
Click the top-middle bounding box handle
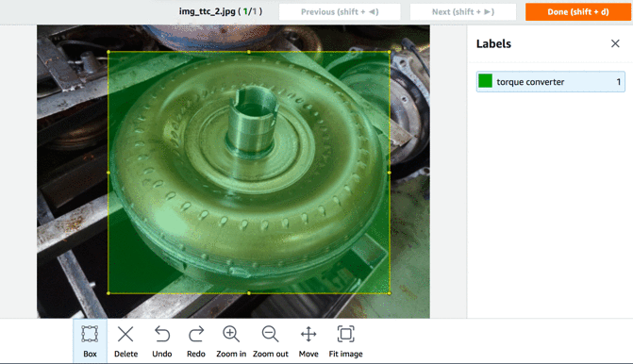click(249, 52)
